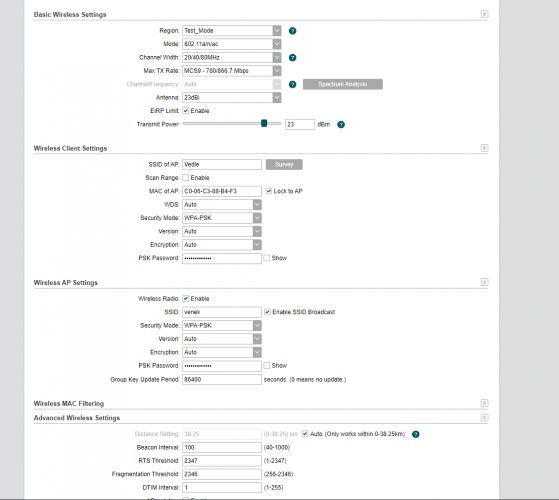
Task: Expand the Wireless MAC Filtering section
Action: tap(484, 403)
